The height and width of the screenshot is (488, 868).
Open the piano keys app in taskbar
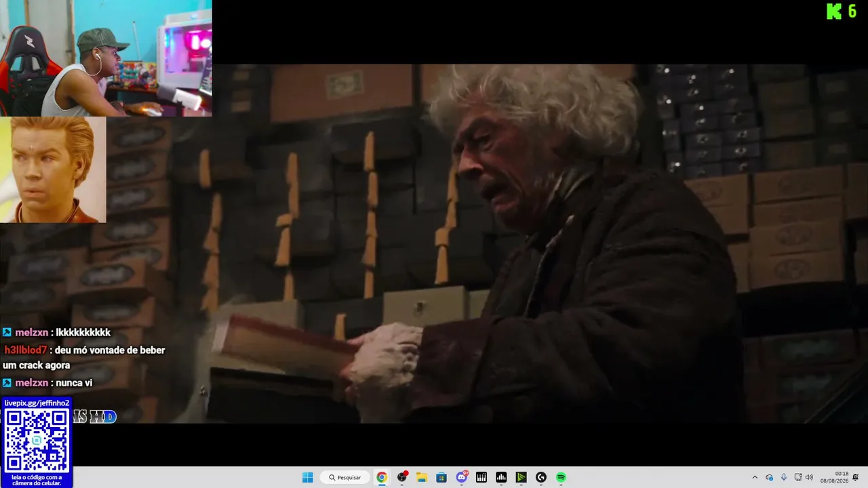coord(481,477)
